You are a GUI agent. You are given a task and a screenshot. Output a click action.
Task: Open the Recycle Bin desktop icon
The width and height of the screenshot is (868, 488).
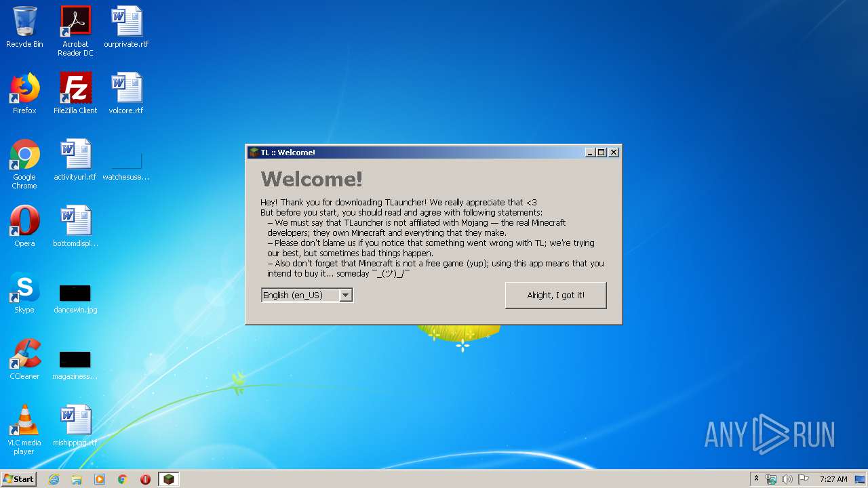pos(24,27)
